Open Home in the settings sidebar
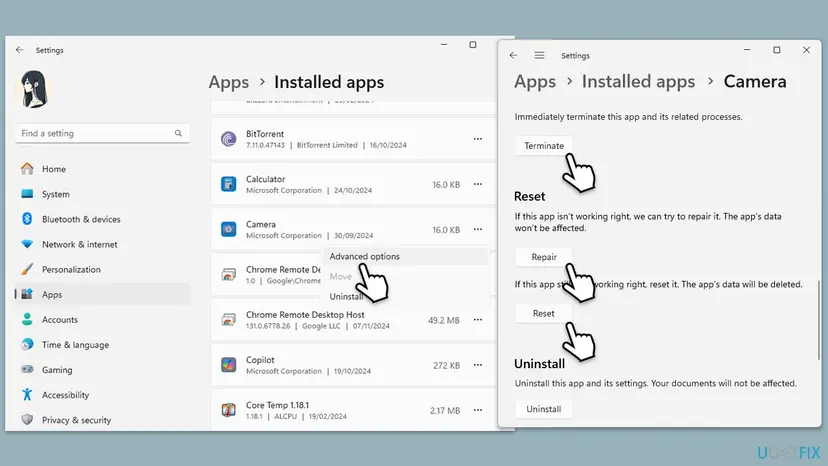The width and height of the screenshot is (828, 466). [x=102, y=169]
